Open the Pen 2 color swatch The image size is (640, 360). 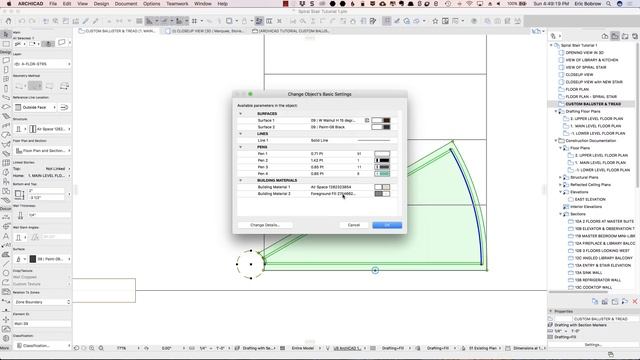pyautogui.click(x=382, y=160)
